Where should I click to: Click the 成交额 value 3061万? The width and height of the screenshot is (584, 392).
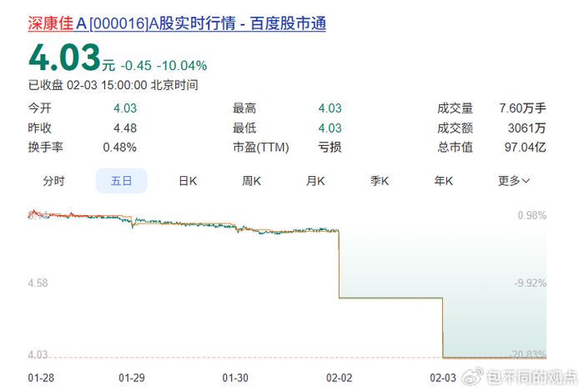[527, 128]
